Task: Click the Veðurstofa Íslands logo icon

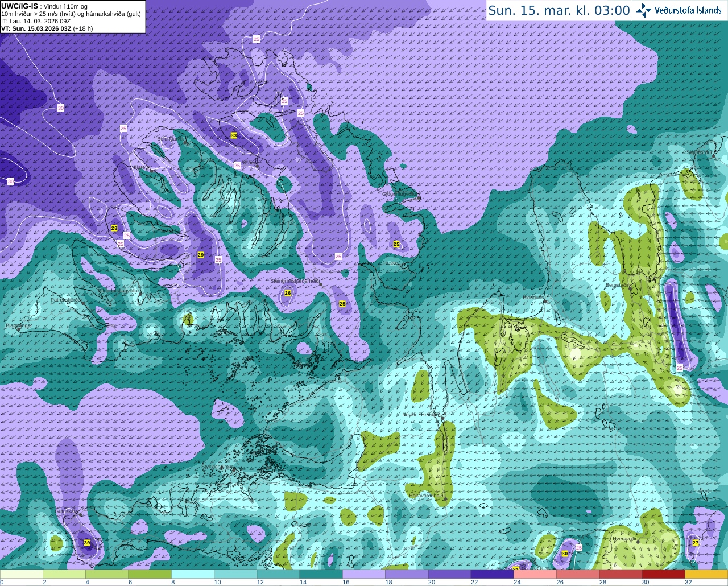Action: (644, 10)
